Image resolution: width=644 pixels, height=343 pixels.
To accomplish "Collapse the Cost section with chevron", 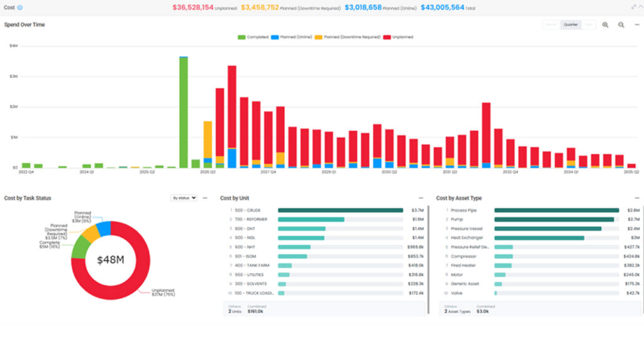I will click(641, 7).
